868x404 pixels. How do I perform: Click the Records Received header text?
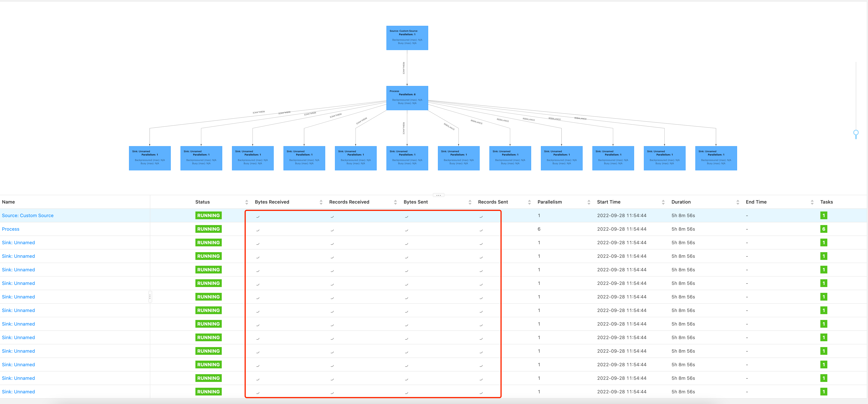point(349,202)
